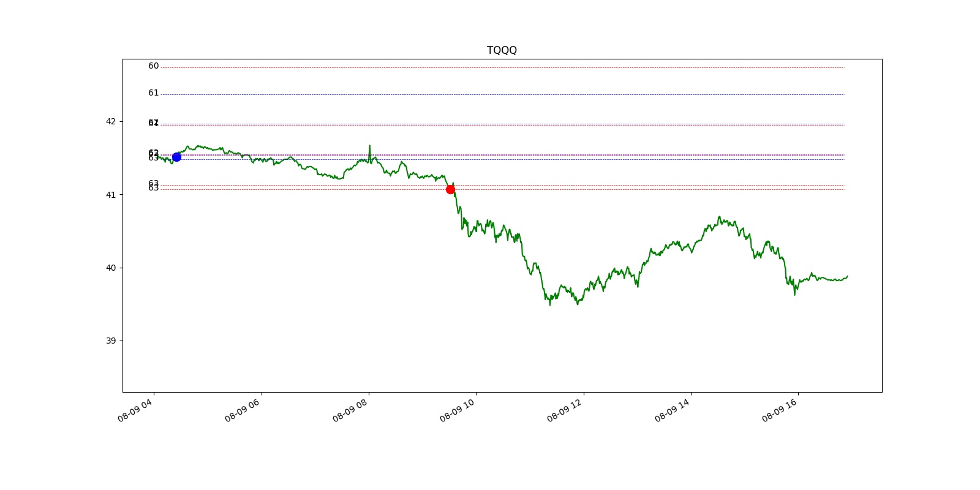
Task: Click the x-axis label 08-09 14
Action: coord(673,410)
